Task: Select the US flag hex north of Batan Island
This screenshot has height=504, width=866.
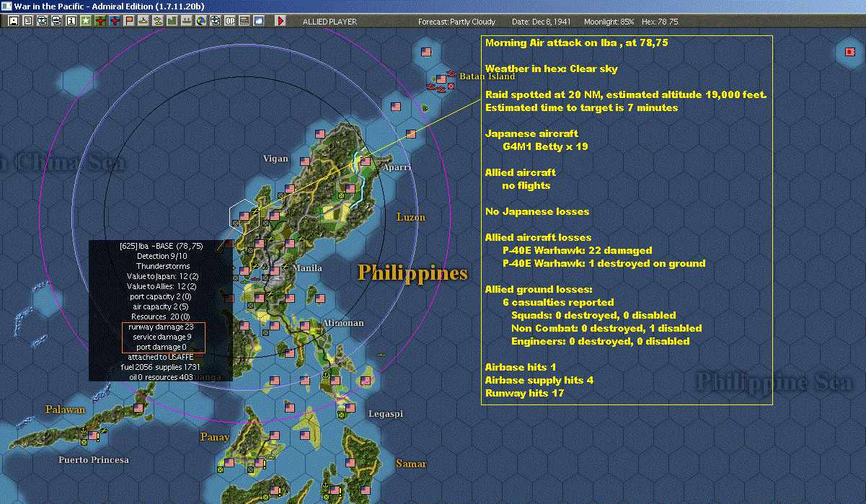Action: 426,52
